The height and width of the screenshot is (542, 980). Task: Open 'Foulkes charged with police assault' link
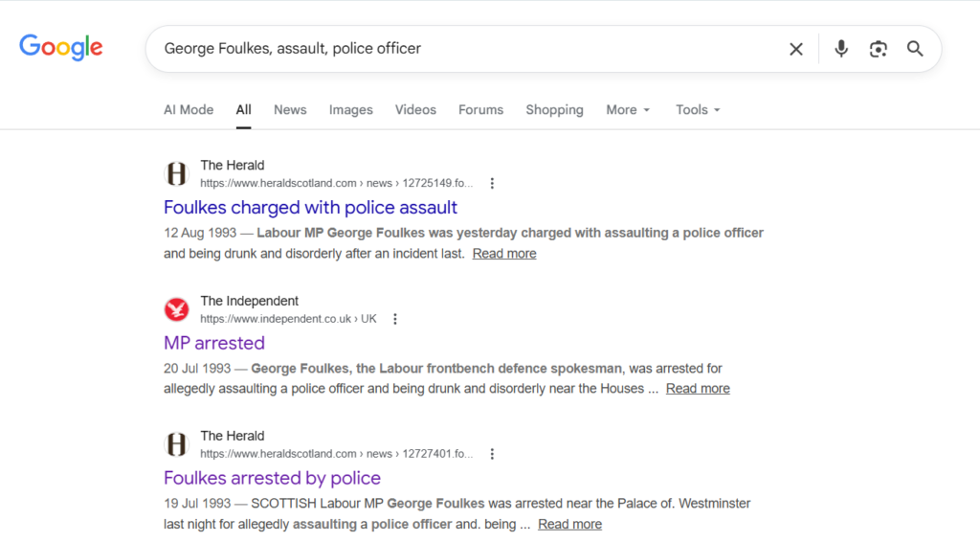311,208
